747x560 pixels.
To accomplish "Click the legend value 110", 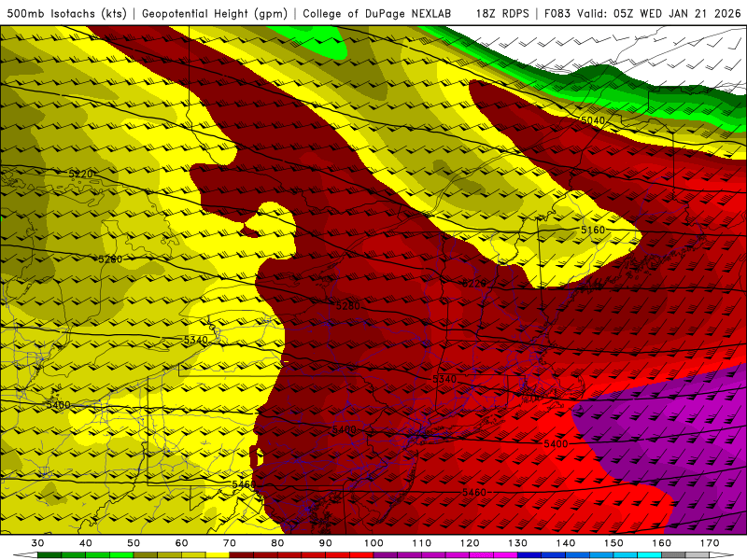I will 422,543.
